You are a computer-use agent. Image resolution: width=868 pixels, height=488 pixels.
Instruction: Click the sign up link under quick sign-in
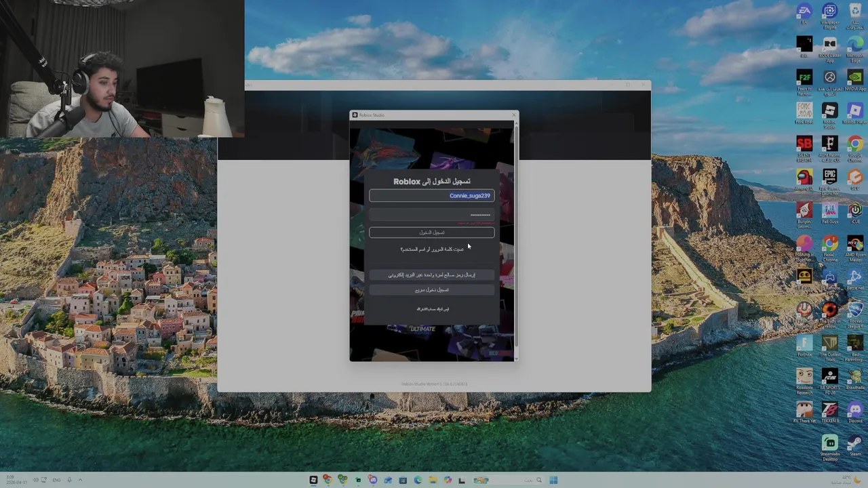pyautogui.click(x=433, y=309)
